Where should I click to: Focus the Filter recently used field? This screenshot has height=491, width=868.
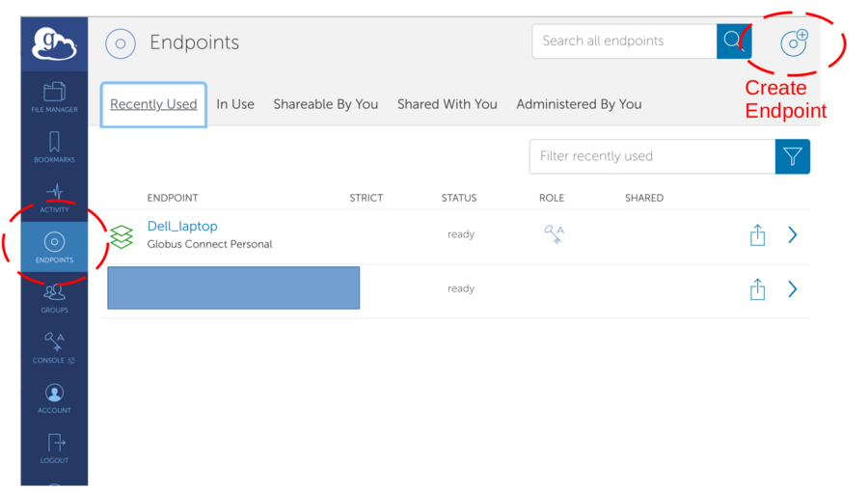click(651, 156)
